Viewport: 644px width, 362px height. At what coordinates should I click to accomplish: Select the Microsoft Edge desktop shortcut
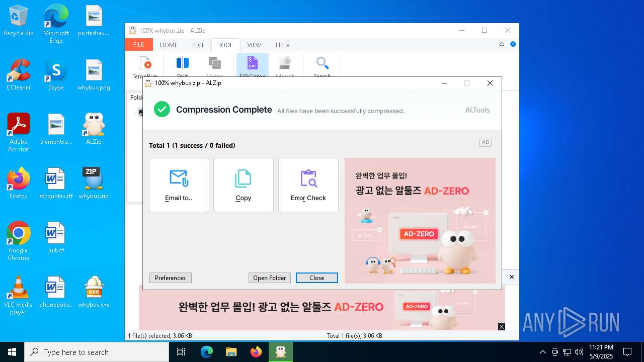point(56,24)
